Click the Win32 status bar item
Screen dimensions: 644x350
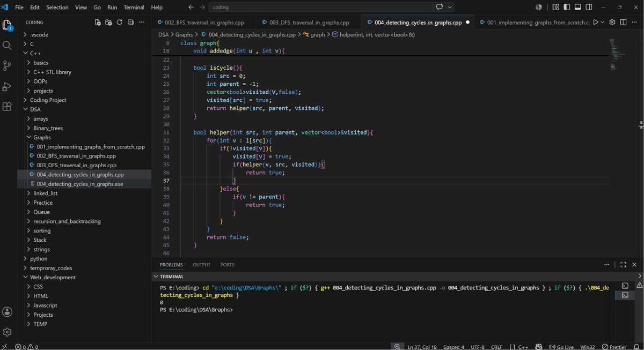tap(588, 346)
